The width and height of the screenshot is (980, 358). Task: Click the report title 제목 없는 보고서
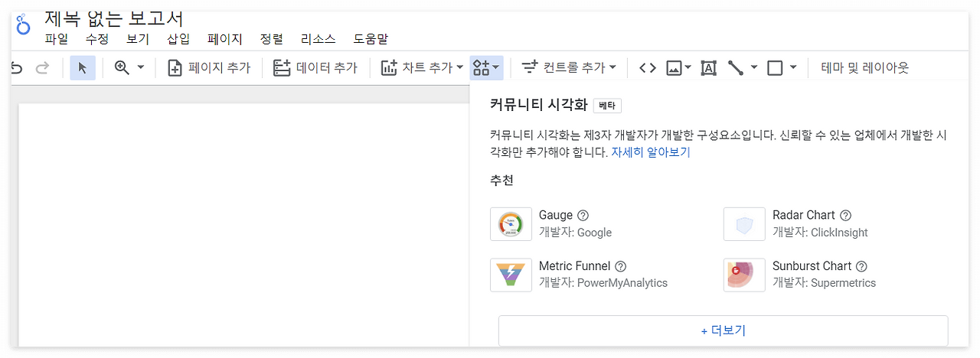(114, 18)
